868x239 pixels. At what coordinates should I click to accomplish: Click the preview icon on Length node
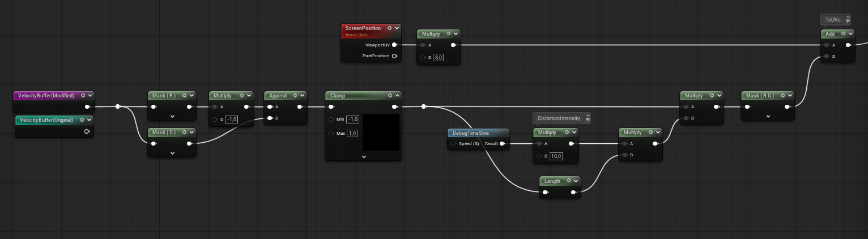pyautogui.click(x=568, y=181)
